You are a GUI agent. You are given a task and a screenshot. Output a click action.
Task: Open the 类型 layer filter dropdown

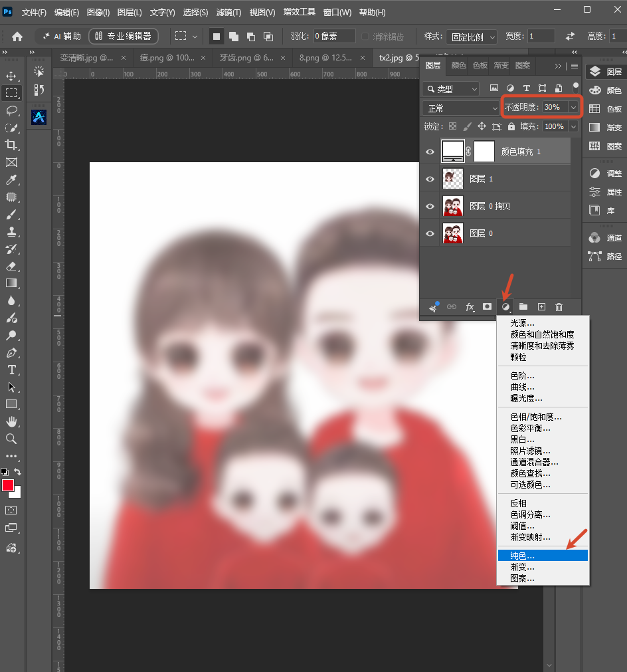pos(451,88)
